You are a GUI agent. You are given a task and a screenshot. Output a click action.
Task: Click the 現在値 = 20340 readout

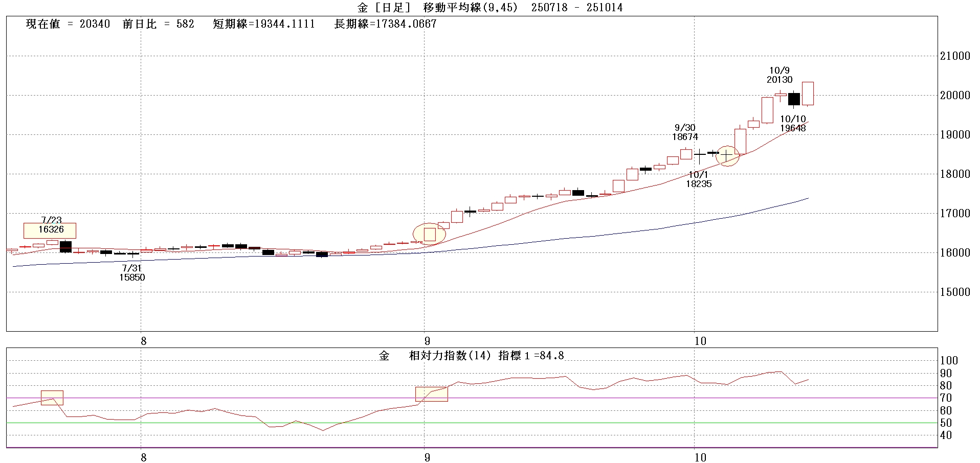68,24
